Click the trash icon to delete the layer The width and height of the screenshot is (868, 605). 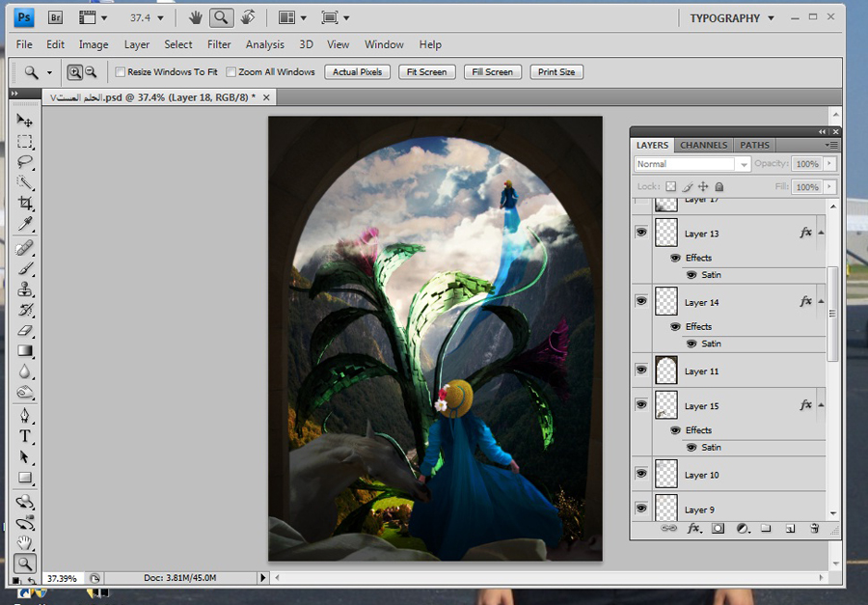tap(814, 529)
